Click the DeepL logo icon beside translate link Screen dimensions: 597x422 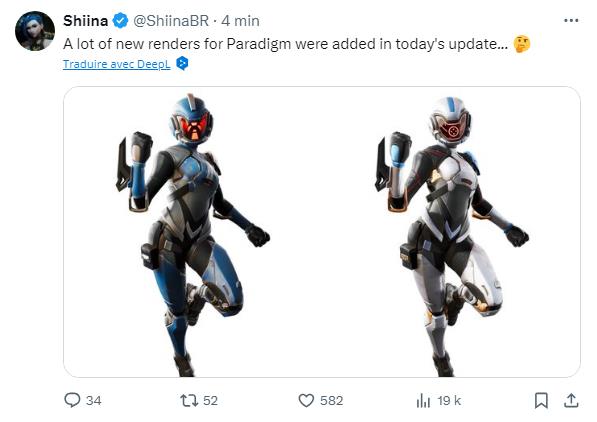coord(182,63)
